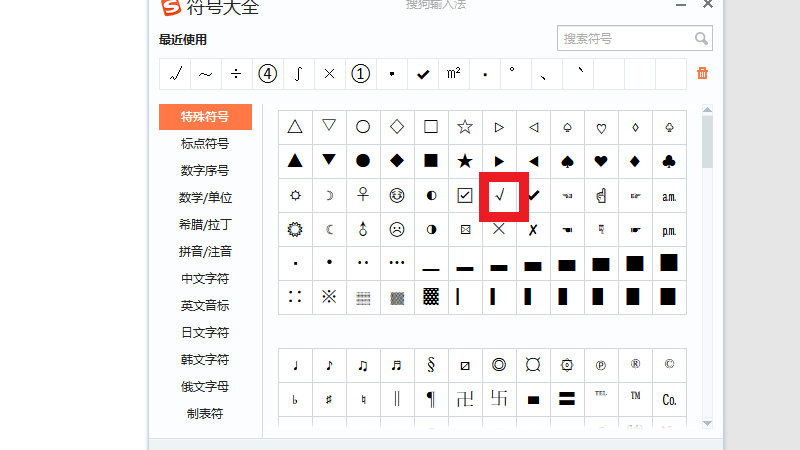Pick the m² symbol in recent list
The image size is (800, 450).
tap(453, 74)
